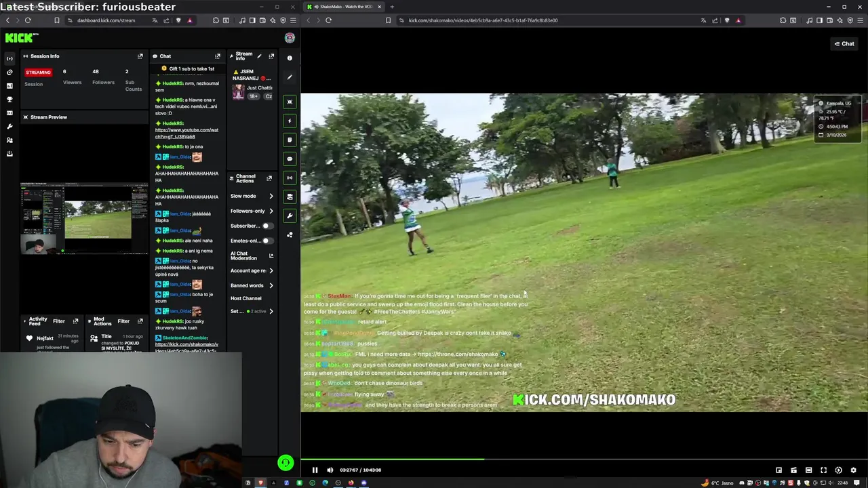Open community users sidebar icon
868x488 pixels.
click(x=9, y=140)
